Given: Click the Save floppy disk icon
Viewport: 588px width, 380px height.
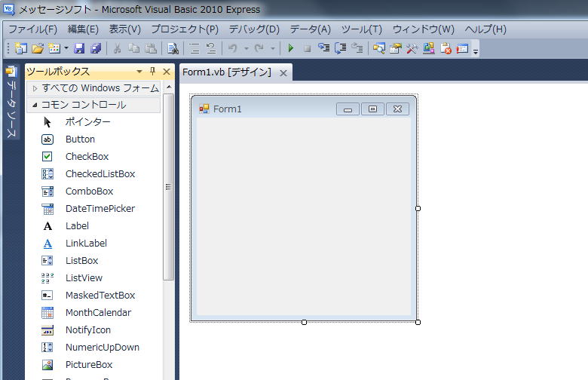Looking at the screenshot, I should pyautogui.click(x=78, y=48).
